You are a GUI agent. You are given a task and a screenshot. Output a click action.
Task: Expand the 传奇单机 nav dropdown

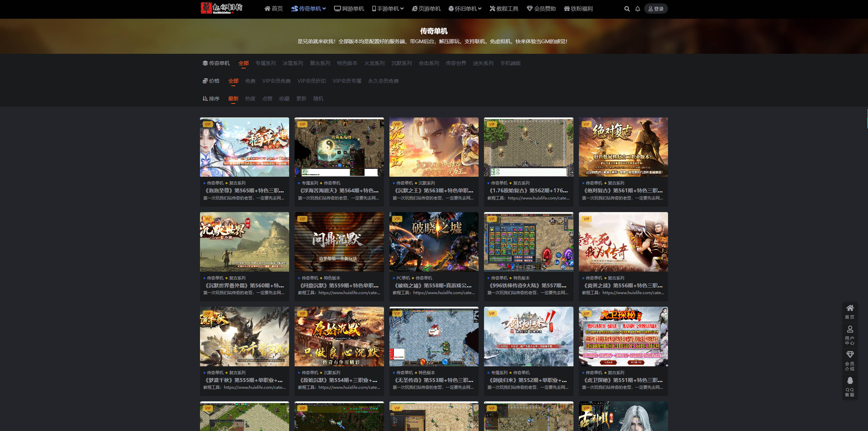pyautogui.click(x=308, y=9)
